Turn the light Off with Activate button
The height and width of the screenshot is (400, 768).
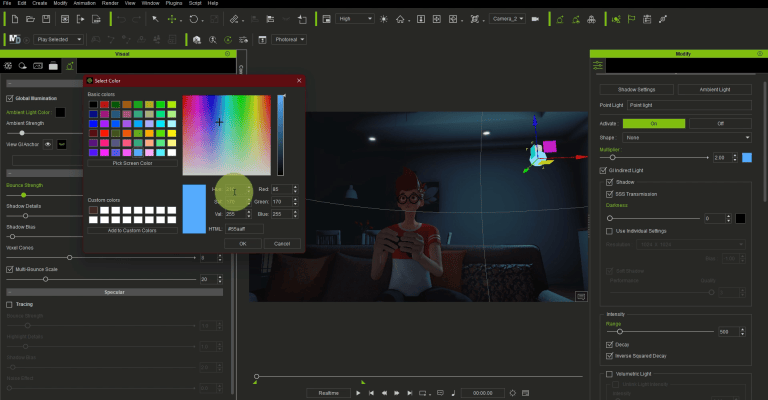pyautogui.click(x=720, y=123)
